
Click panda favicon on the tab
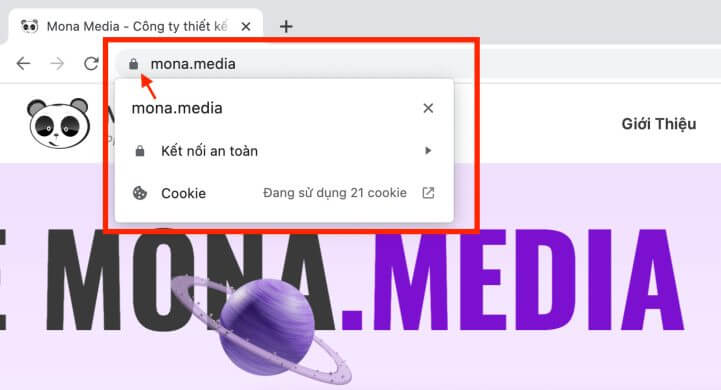point(29,26)
